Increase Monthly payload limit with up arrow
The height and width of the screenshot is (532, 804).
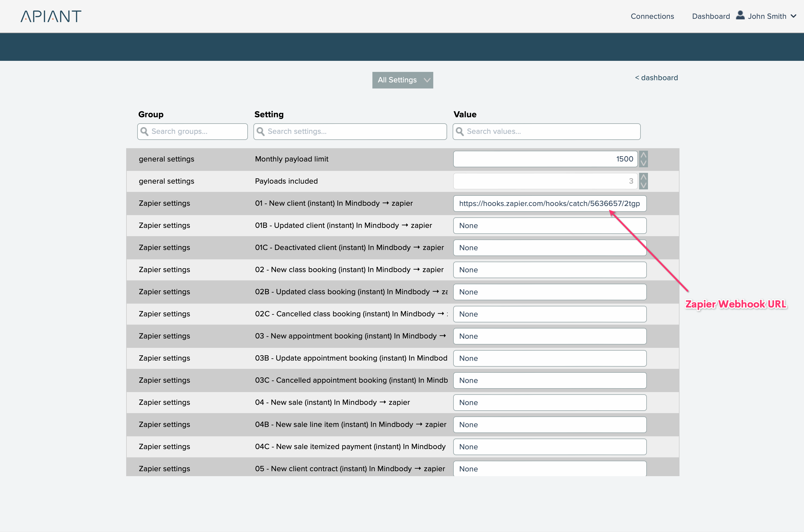click(x=643, y=155)
